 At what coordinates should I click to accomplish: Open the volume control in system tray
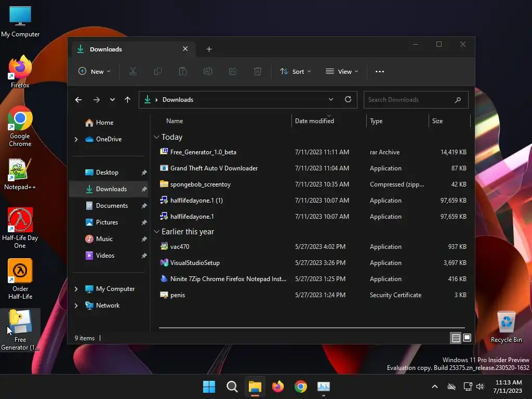pos(480,387)
